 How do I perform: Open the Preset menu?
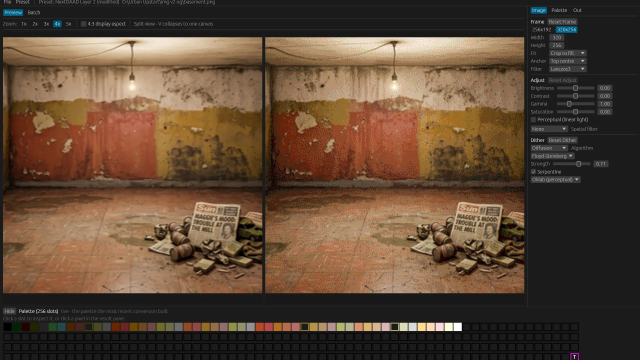point(22,2)
